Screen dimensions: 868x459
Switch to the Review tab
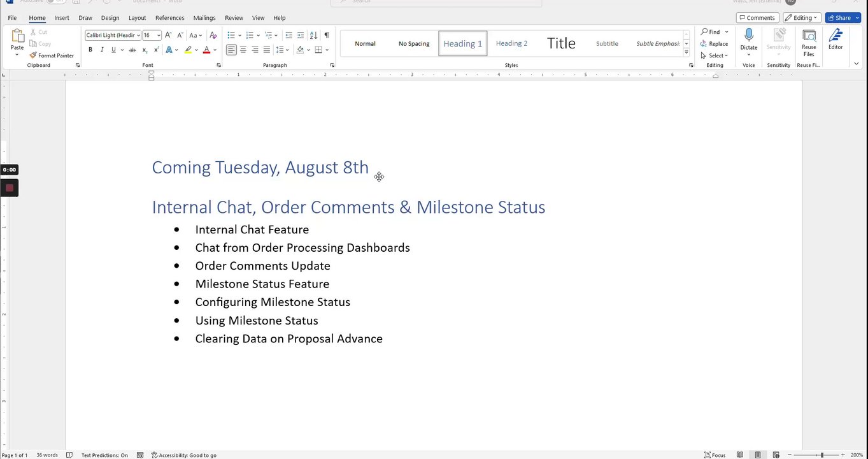(234, 18)
